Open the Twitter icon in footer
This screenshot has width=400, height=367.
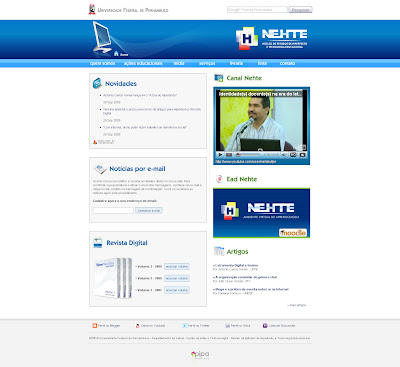click(x=185, y=326)
